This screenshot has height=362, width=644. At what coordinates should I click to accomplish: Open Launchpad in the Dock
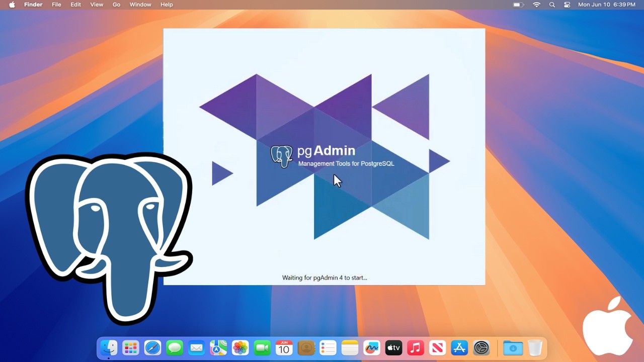pyautogui.click(x=131, y=347)
